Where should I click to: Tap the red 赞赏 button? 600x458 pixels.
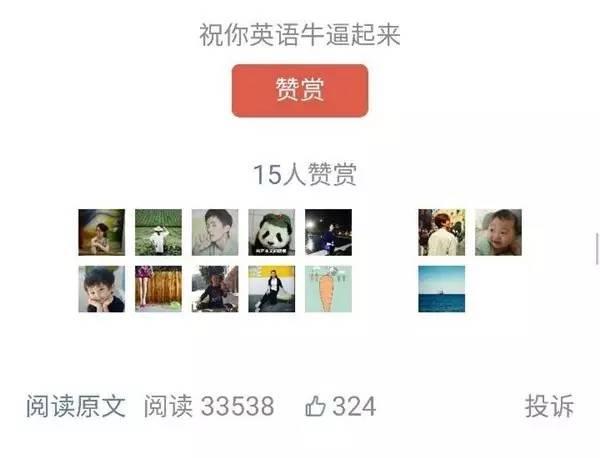(x=300, y=91)
